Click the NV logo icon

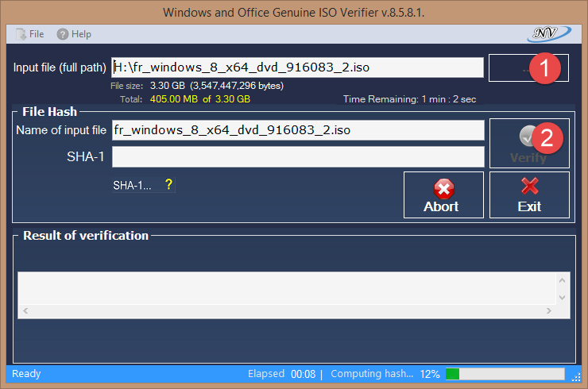pos(549,33)
